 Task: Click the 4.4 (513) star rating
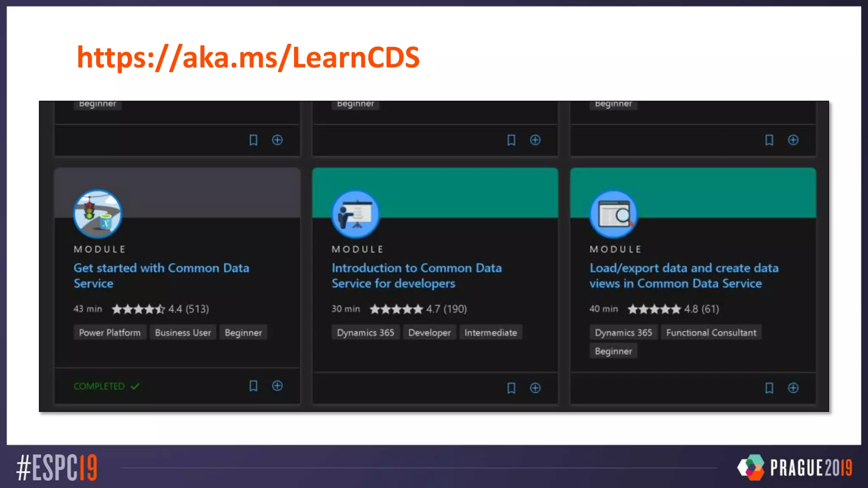pyautogui.click(x=160, y=309)
